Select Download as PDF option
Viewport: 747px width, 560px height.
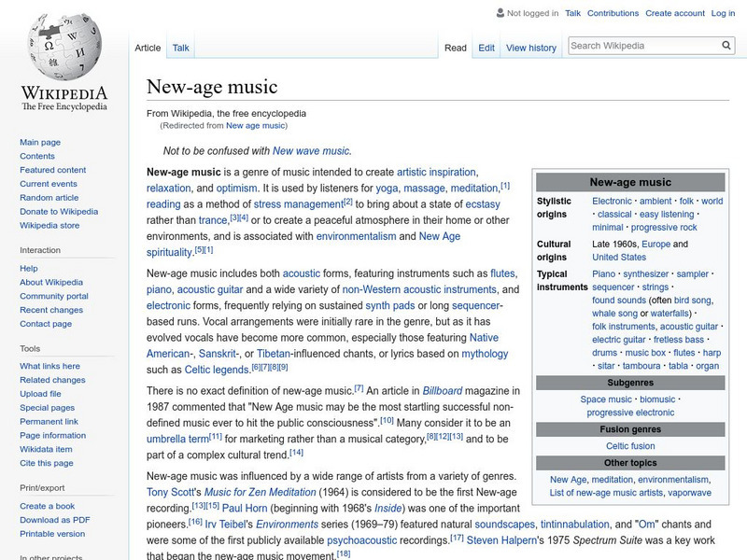(x=55, y=521)
